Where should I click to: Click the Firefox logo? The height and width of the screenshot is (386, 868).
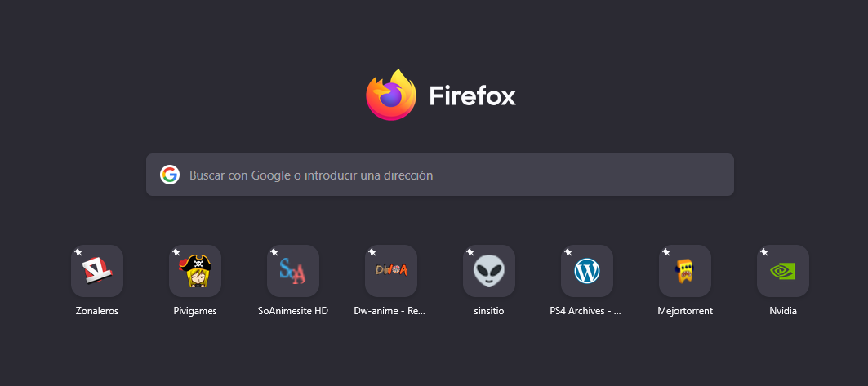pos(391,95)
